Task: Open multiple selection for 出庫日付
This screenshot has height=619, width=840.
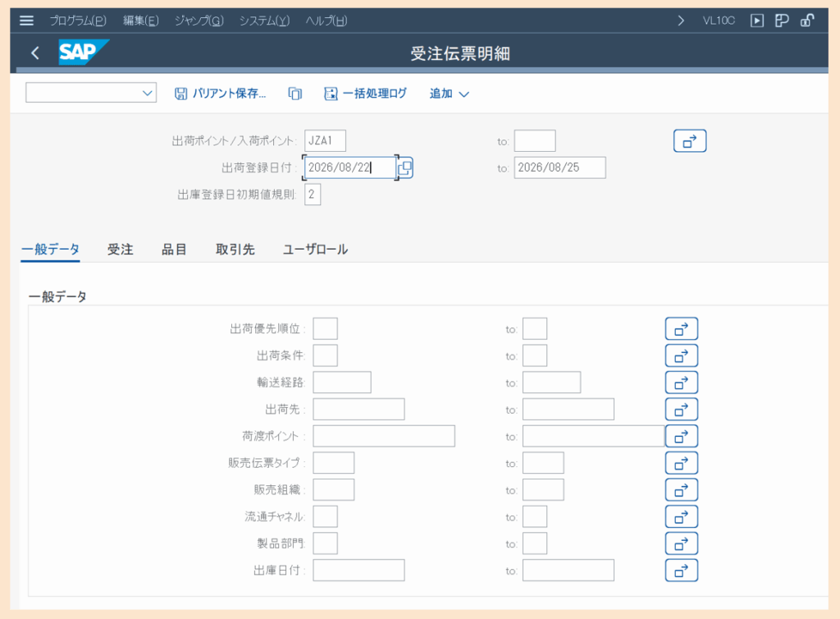Action: [x=682, y=571]
